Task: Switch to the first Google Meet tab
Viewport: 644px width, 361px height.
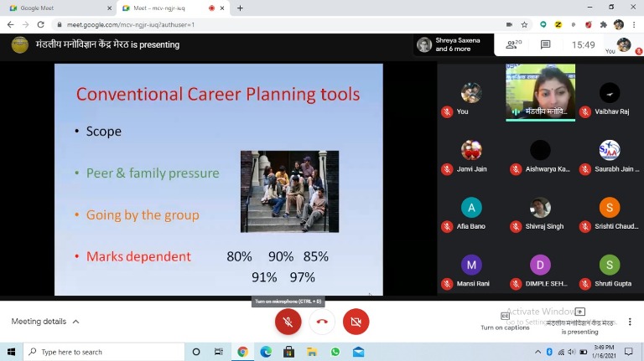Action: click(59, 8)
